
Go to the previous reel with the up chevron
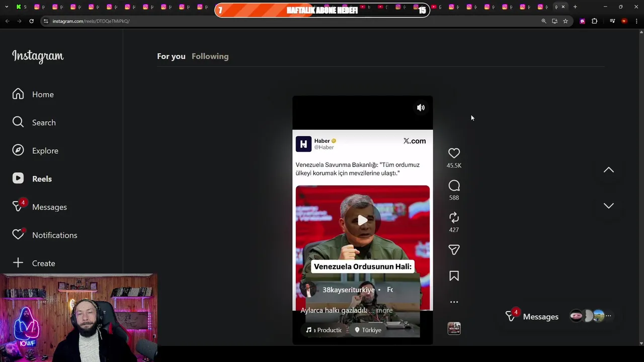tap(609, 170)
